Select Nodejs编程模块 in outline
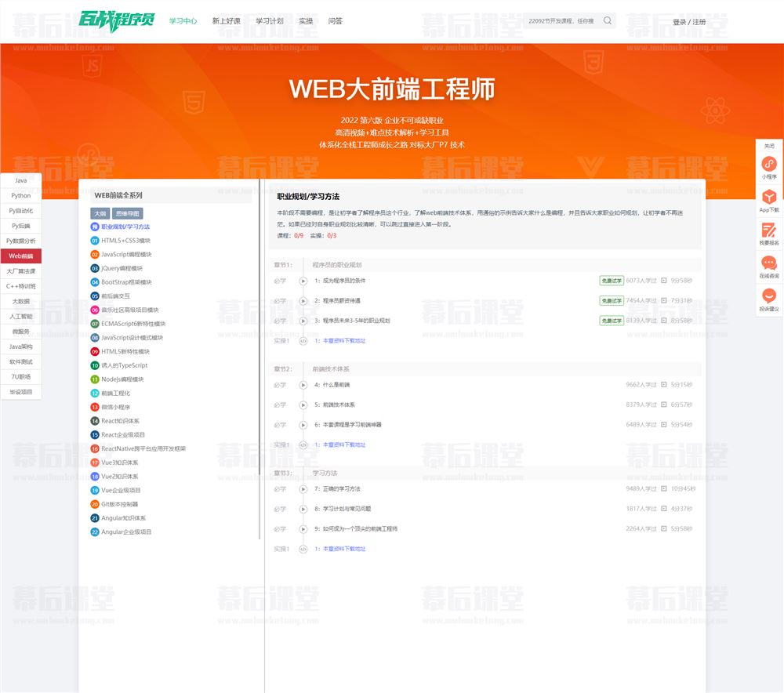The image size is (784, 693). pyautogui.click(x=122, y=379)
